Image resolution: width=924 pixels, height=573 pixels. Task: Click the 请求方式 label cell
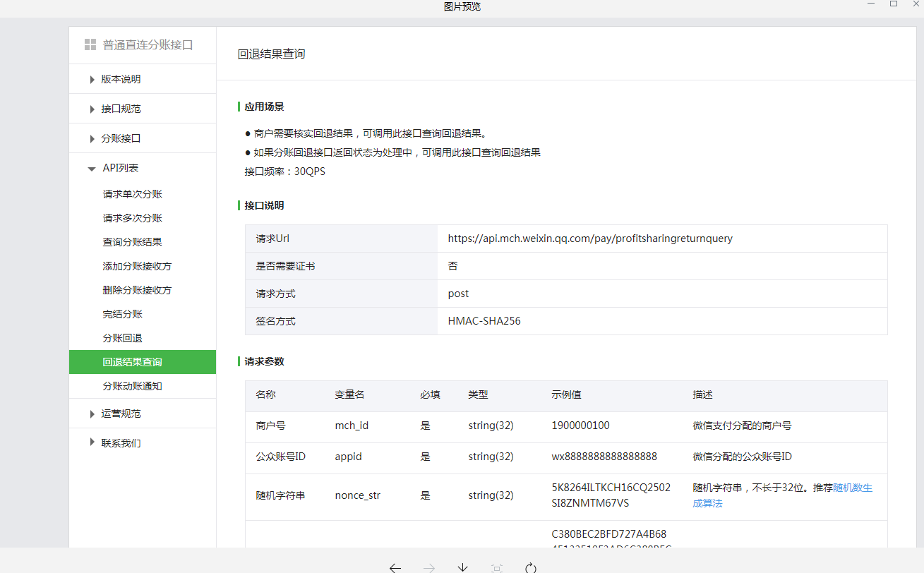[x=342, y=294]
